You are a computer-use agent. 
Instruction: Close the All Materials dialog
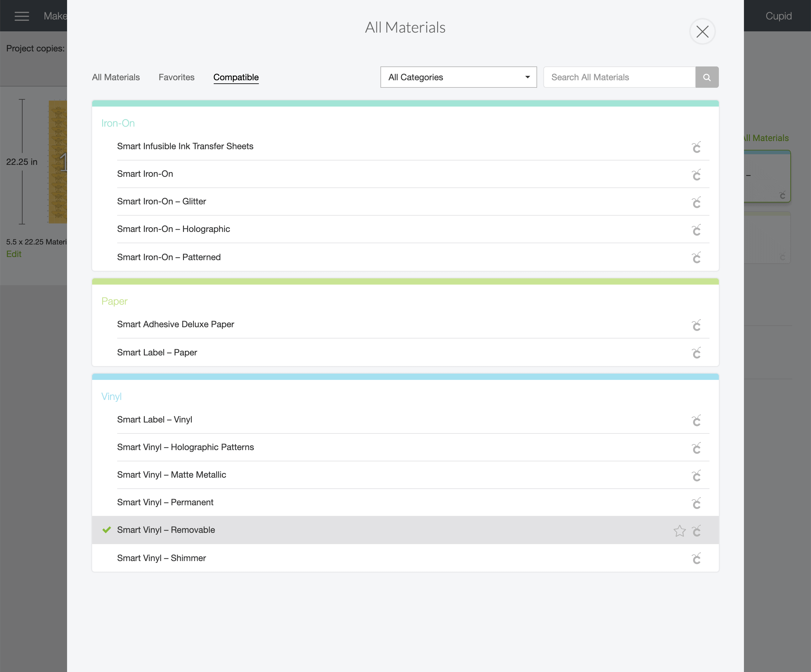point(702,32)
